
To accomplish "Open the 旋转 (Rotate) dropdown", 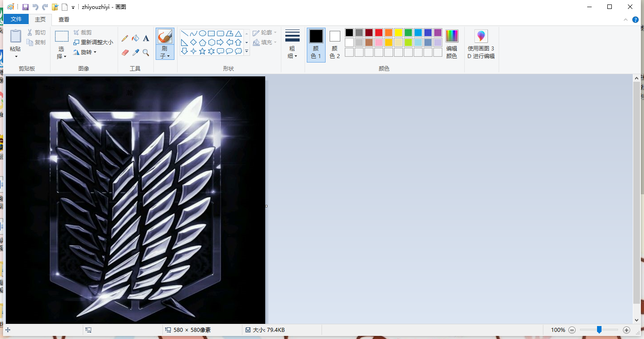I will (86, 52).
